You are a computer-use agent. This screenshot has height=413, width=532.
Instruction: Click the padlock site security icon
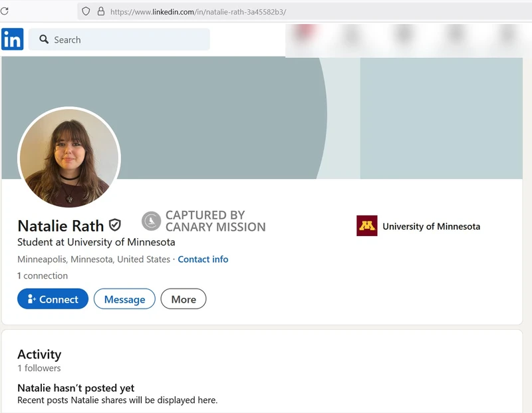point(101,11)
